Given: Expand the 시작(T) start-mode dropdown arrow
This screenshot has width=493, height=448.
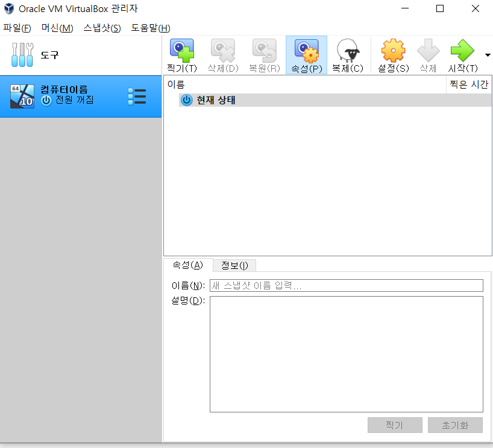Looking at the screenshot, I should pyautogui.click(x=488, y=55).
